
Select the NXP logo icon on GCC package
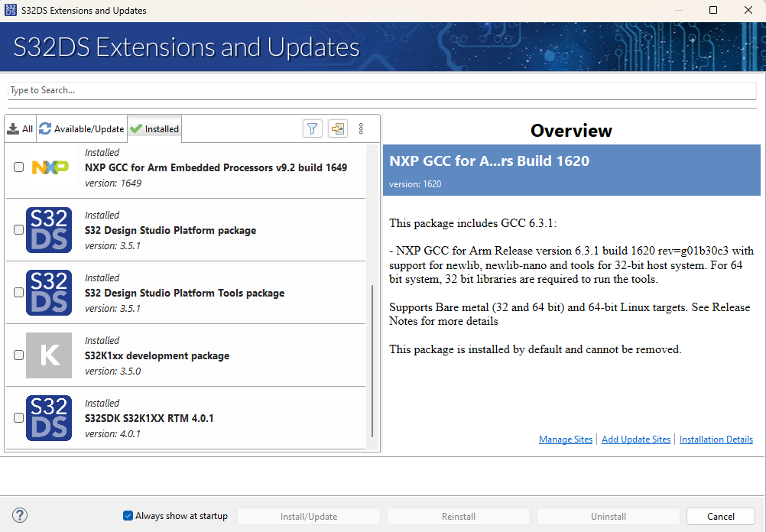point(49,167)
